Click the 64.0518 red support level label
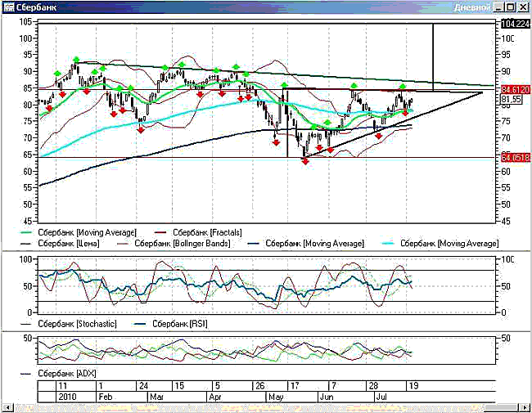 [515, 158]
